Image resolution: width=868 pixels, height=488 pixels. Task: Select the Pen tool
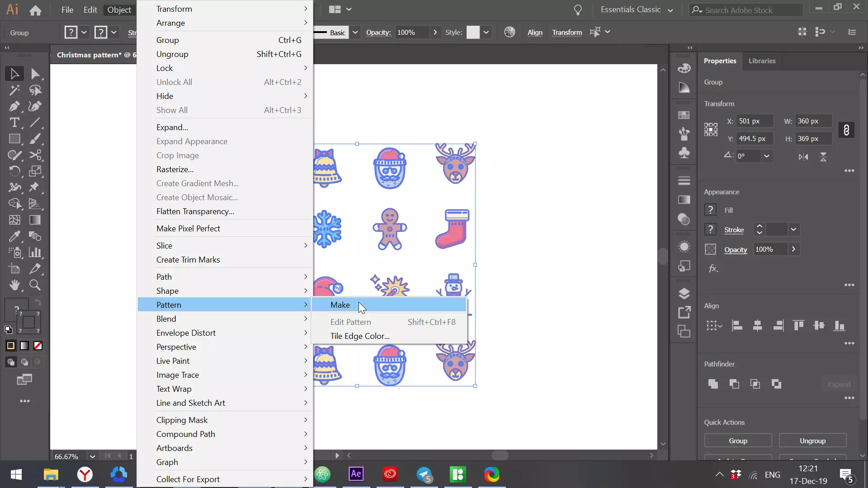(x=14, y=106)
